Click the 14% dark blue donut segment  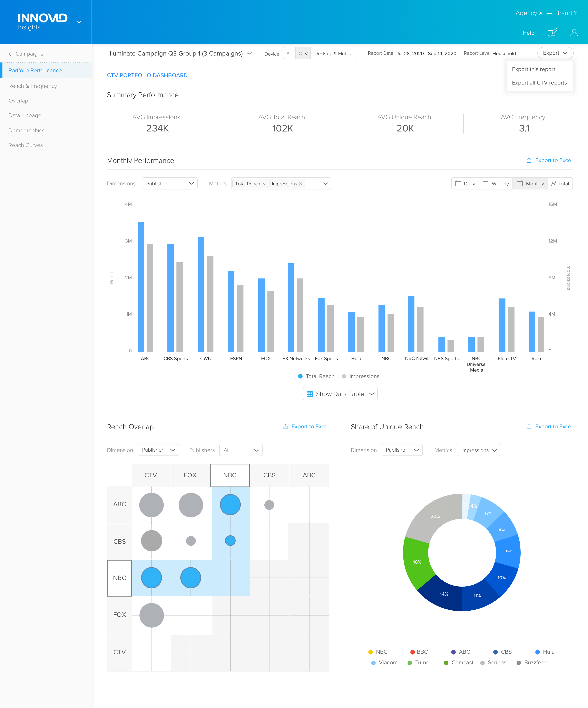tap(444, 594)
